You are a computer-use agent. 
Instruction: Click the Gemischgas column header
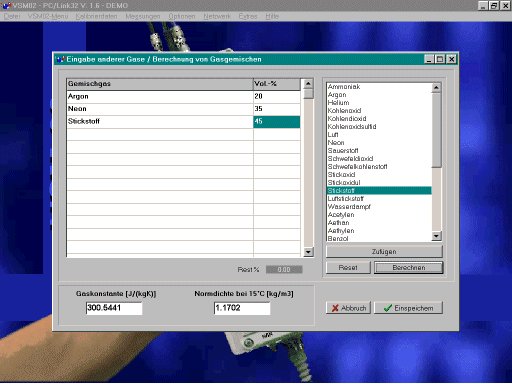coord(160,84)
